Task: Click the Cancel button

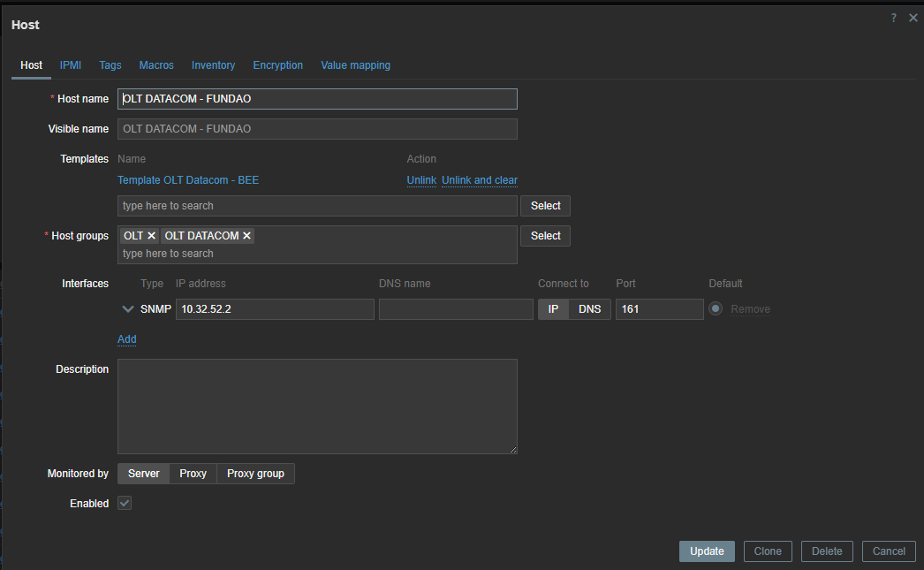Action: [889, 551]
